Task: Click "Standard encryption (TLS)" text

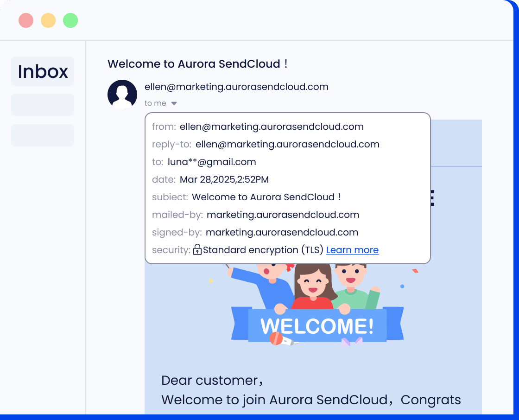Action: tap(263, 250)
